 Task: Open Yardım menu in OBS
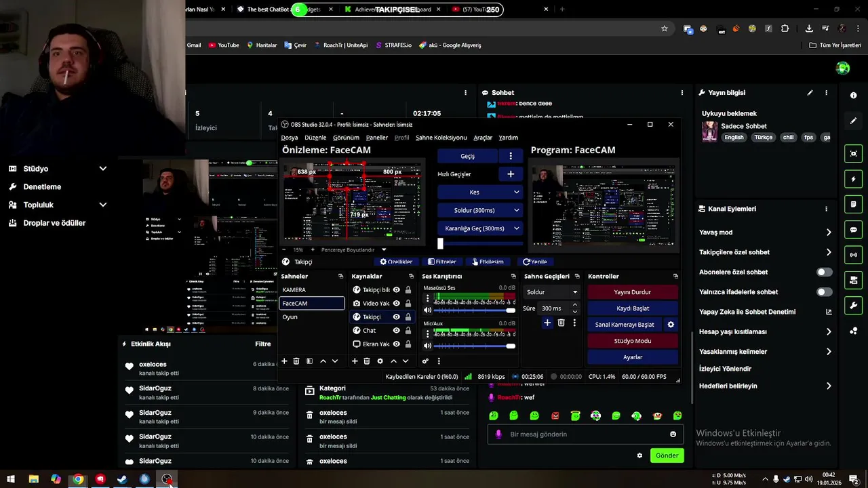pyautogui.click(x=509, y=138)
